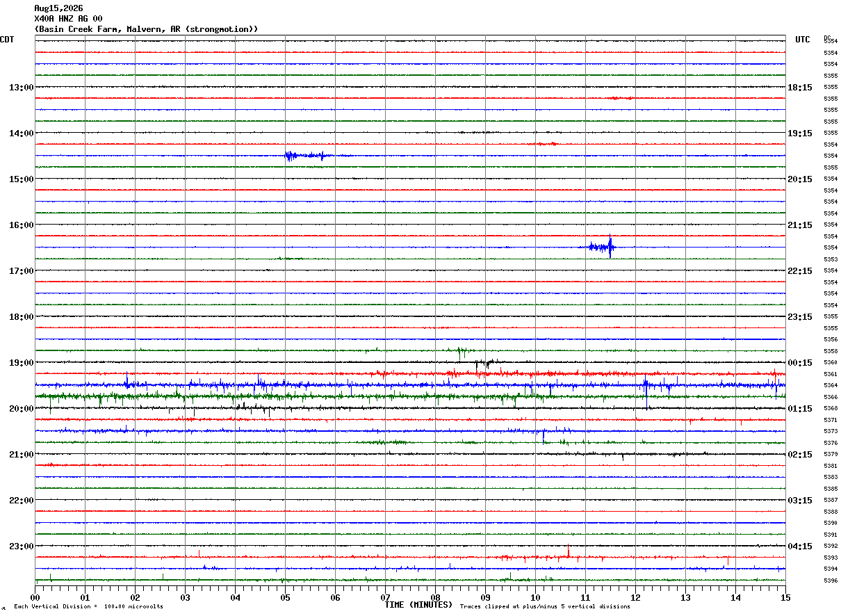This screenshot has width=841, height=616.
Task: Click the DC offset value 5396
Action: pyautogui.click(x=831, y=581)
